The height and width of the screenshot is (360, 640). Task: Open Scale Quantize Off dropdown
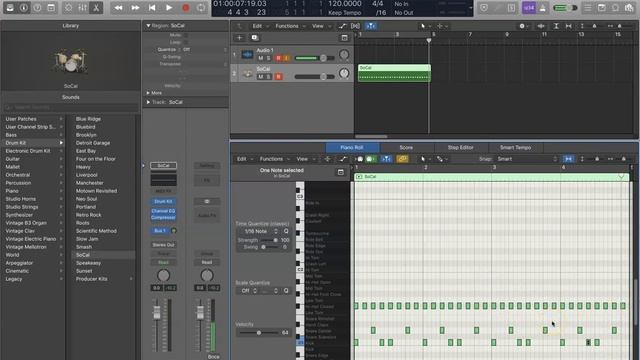pyautogui.click(x=249, y=291)
